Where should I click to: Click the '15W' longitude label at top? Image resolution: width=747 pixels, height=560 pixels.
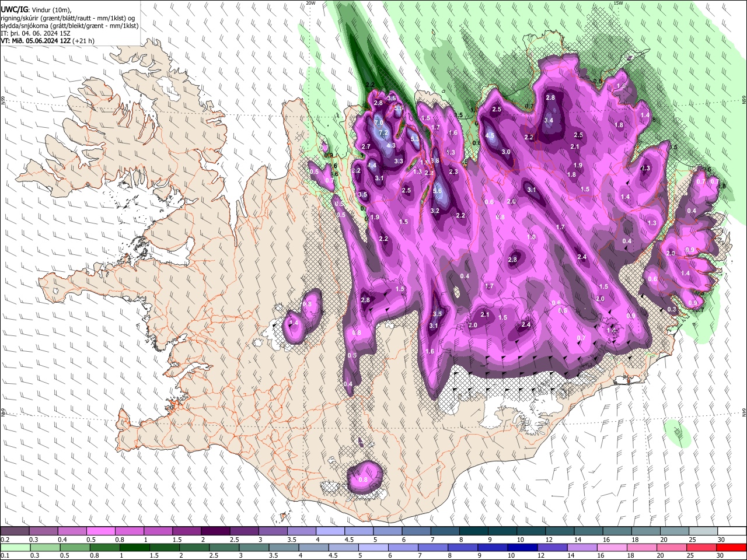618,3
